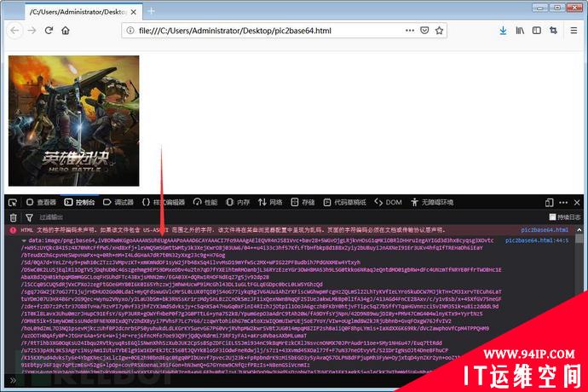Open the 代码草稿纸 scratchpad tab
This screenshot has width=588, height=392.
coord(344,203)
